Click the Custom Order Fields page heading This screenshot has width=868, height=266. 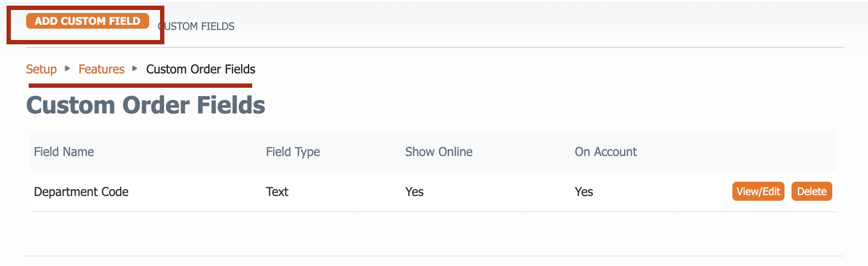pyautogui.click(x=146, y=105)
